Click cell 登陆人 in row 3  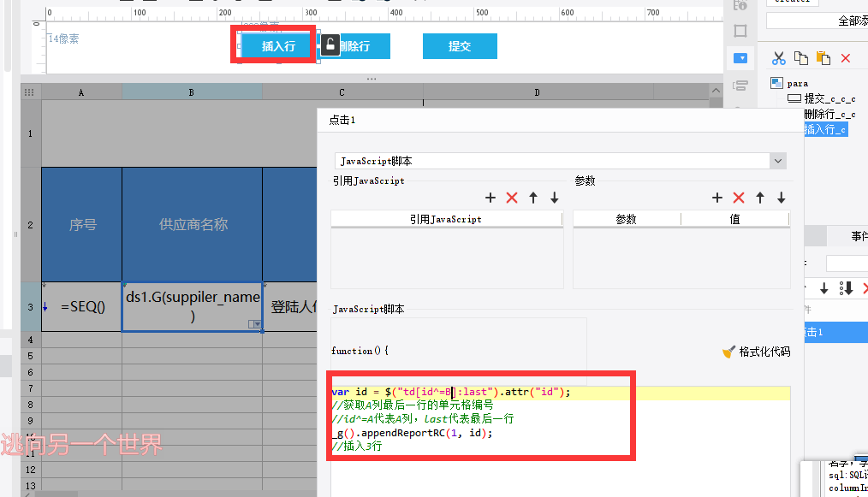pyautogui.click(x=290, y=306)
